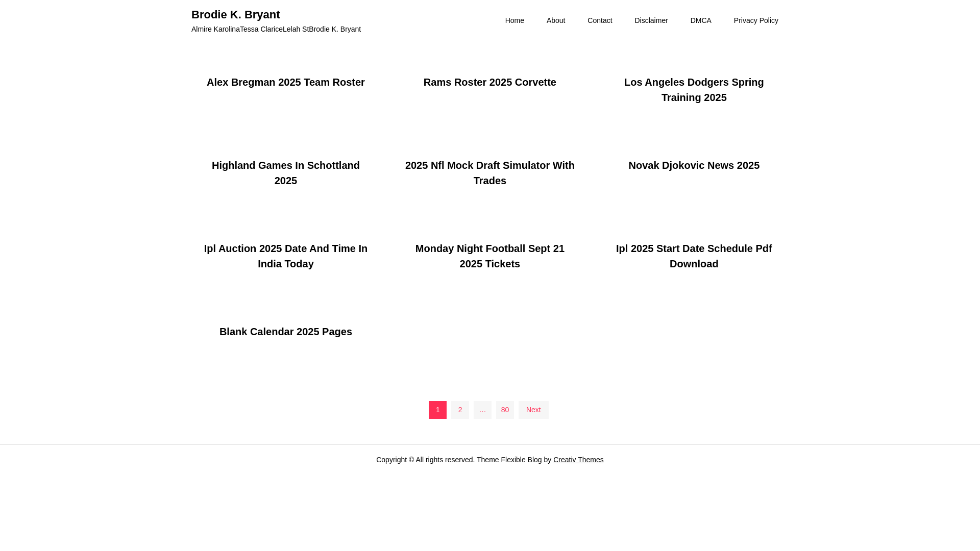The width and height of the screenshot is (980, 551).
Task: Click the Brodie K. Bryant site title
Action: click(x=235, y=14)
